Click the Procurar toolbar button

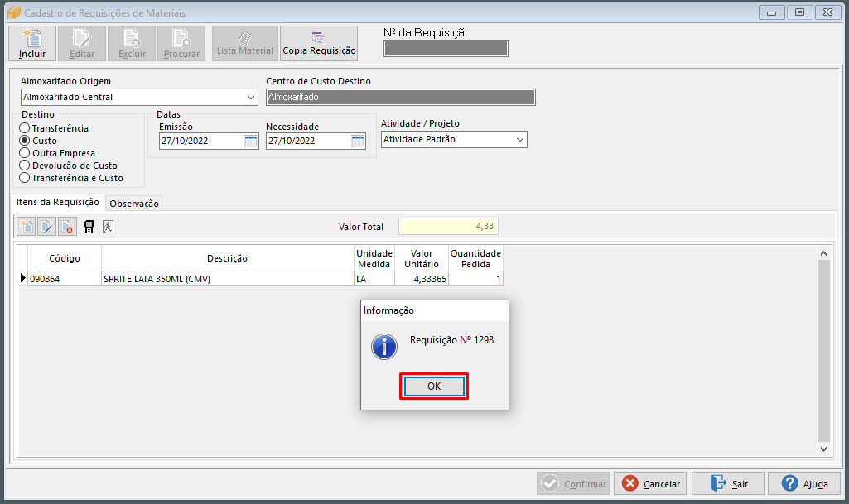(181, 43)
